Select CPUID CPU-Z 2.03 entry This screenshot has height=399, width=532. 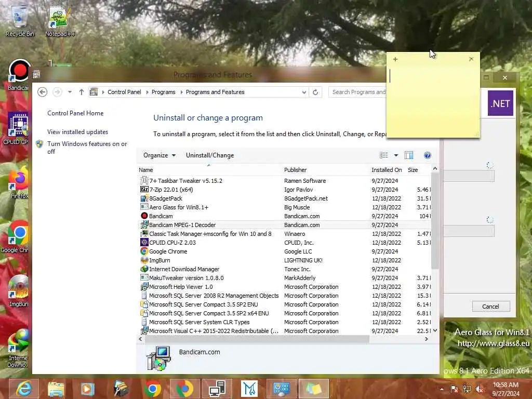[285, 243]
